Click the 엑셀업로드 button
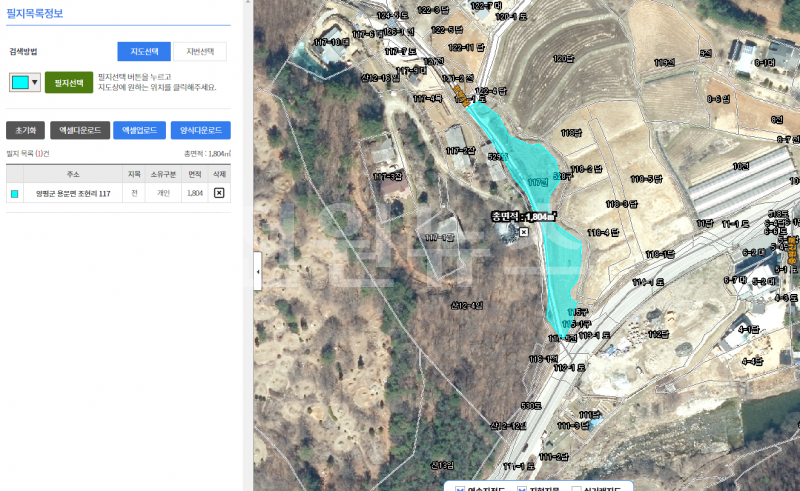800x491 pixels. tap(139, 130)
